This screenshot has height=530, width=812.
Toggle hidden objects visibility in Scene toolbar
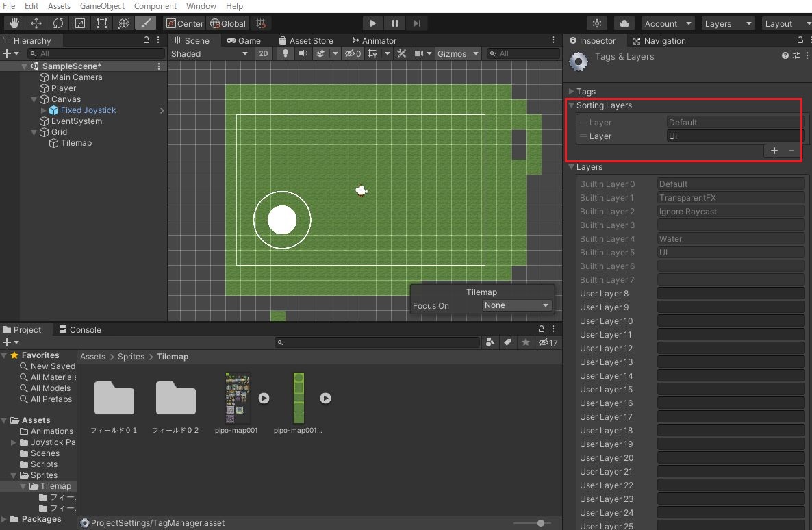(353, 53)
